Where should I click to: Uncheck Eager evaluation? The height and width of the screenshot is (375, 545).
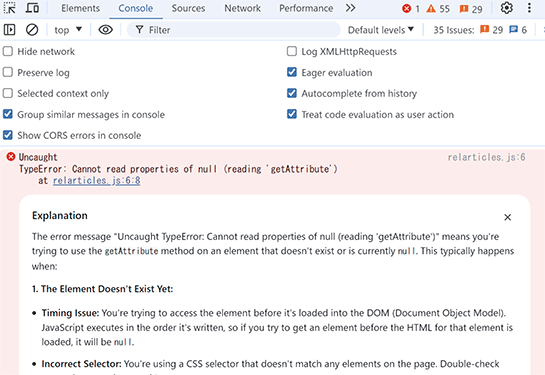pyautogui.click(x=292, y=72)
